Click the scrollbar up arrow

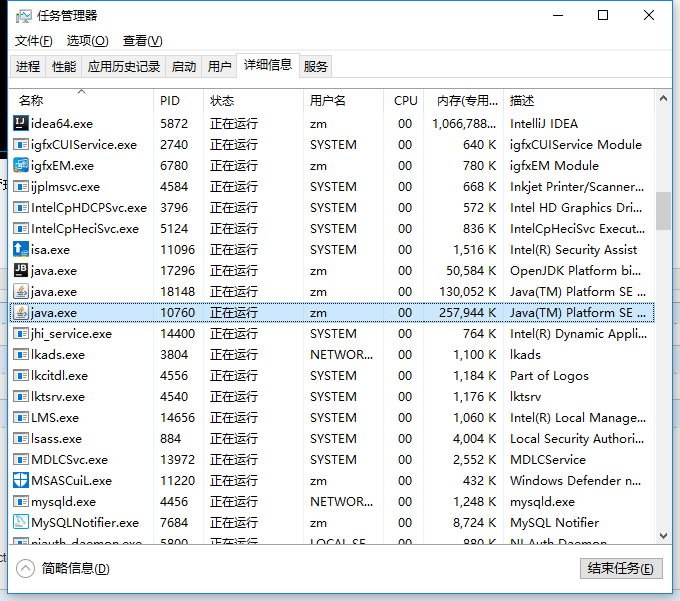[663, 98]
